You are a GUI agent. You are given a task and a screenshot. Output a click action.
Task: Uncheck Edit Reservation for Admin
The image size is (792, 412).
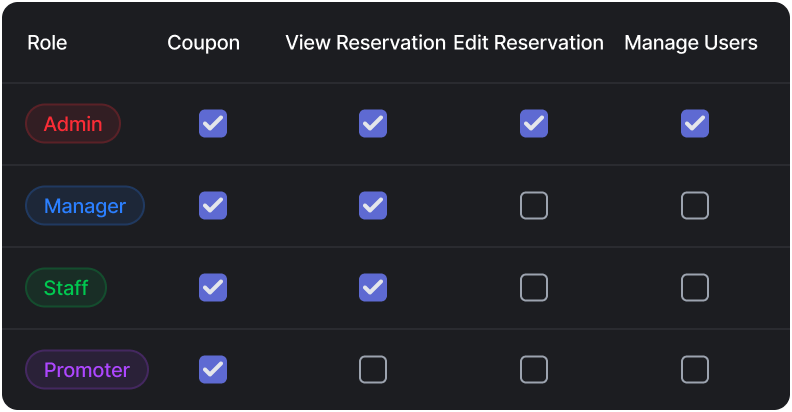tap(534, 124)
